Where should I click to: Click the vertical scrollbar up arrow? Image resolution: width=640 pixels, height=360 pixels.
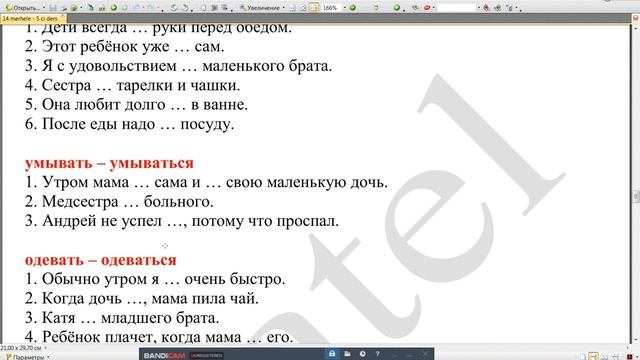point(636,28)
